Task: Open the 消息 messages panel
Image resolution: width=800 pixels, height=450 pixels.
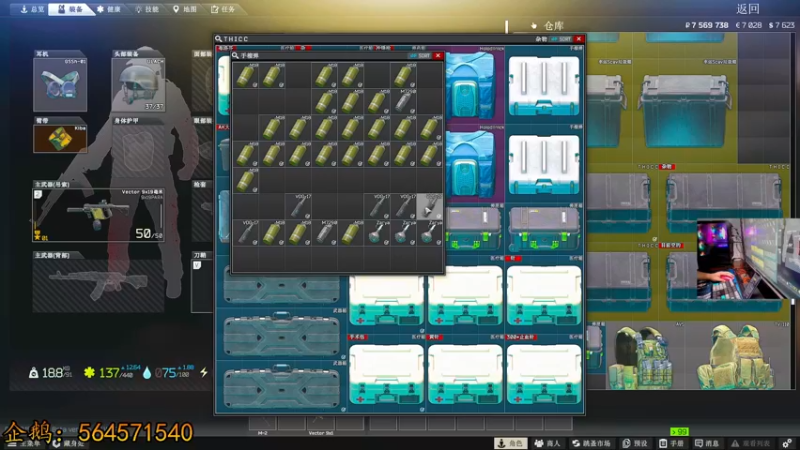Action: tap(707, 443)
